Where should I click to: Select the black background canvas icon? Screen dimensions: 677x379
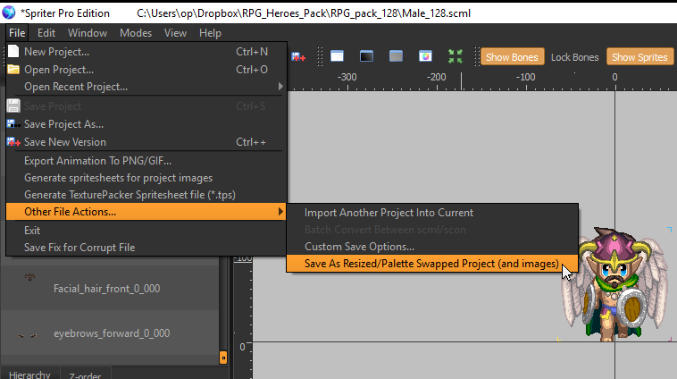[367, 56]
